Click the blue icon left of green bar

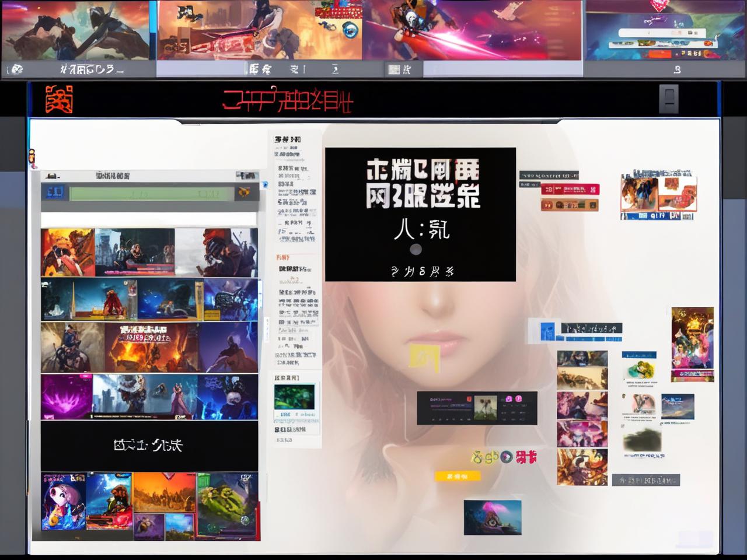tap(55, 192)
